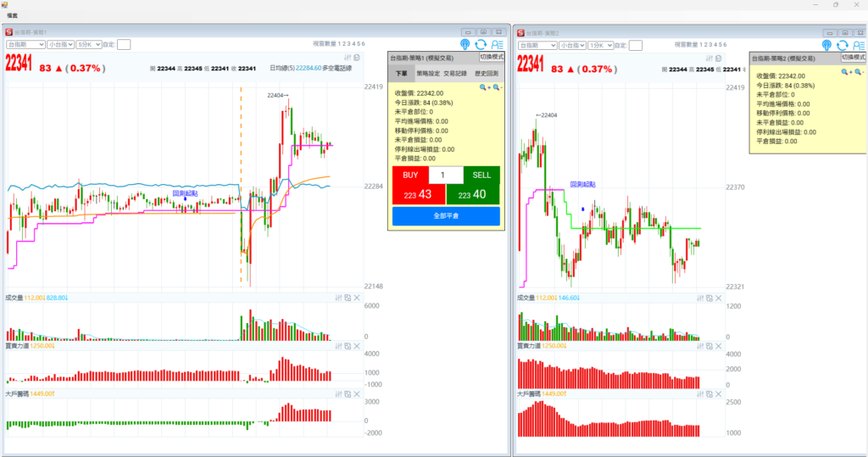Click the user list icon in 策略1 window
Image resolution: width=868 pixels, height=457 pixels.
point(497,44)
